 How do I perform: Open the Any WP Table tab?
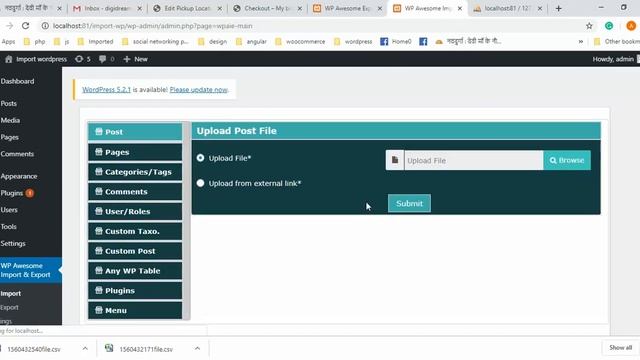[135, 271]
